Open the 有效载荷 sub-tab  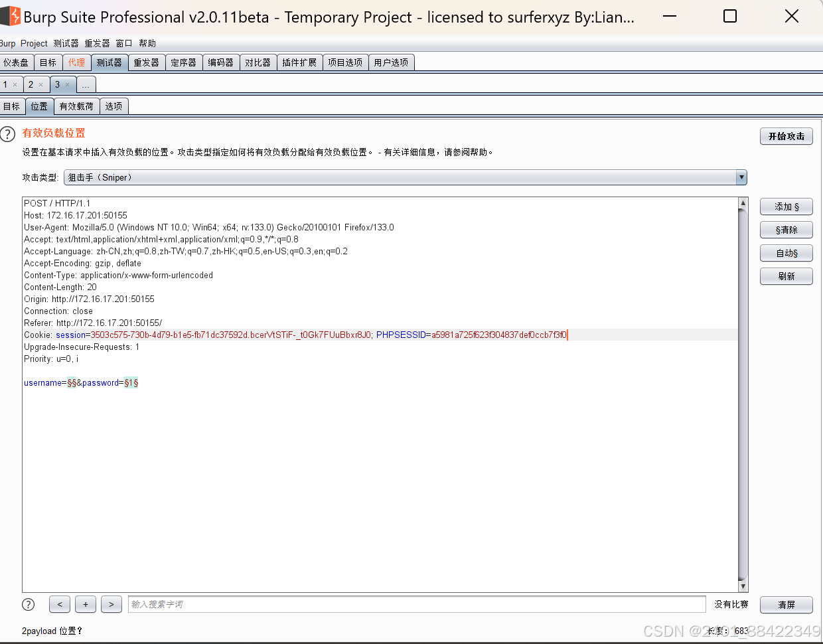76,106
